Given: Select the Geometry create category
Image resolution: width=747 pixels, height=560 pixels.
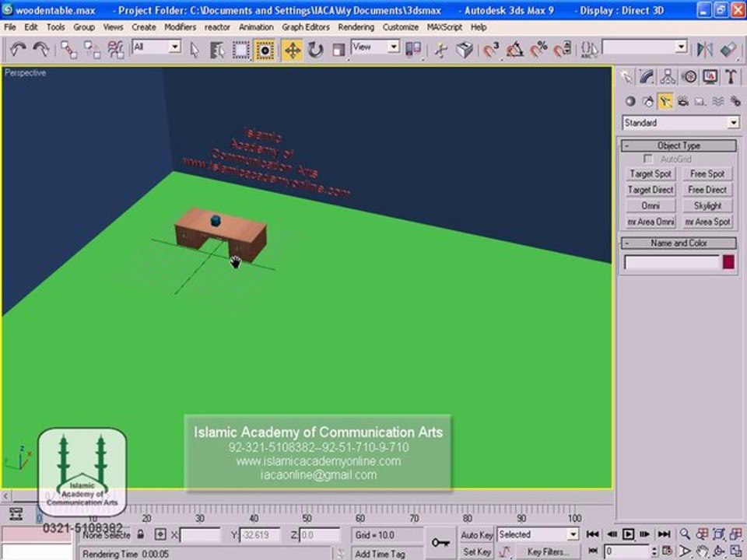Looking at the screenshot, I should (630, 101).
